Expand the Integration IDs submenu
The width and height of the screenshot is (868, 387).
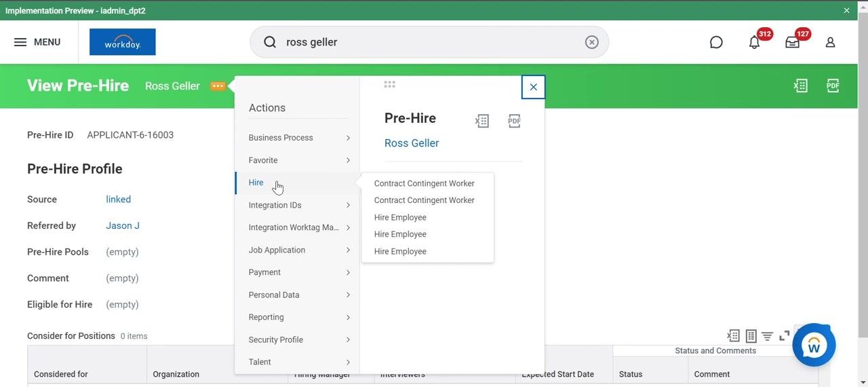pyautogui.click(x=298, y=205)
